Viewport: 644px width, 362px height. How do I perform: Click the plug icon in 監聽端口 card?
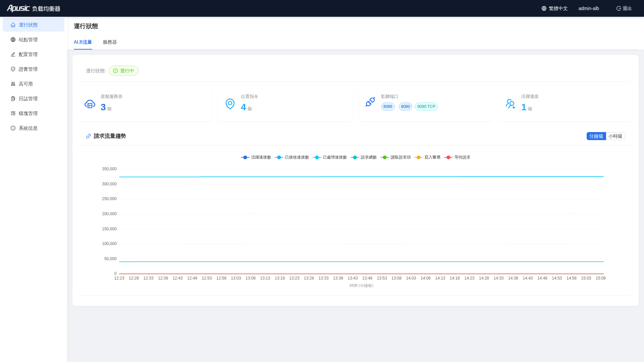click(370, 102)
